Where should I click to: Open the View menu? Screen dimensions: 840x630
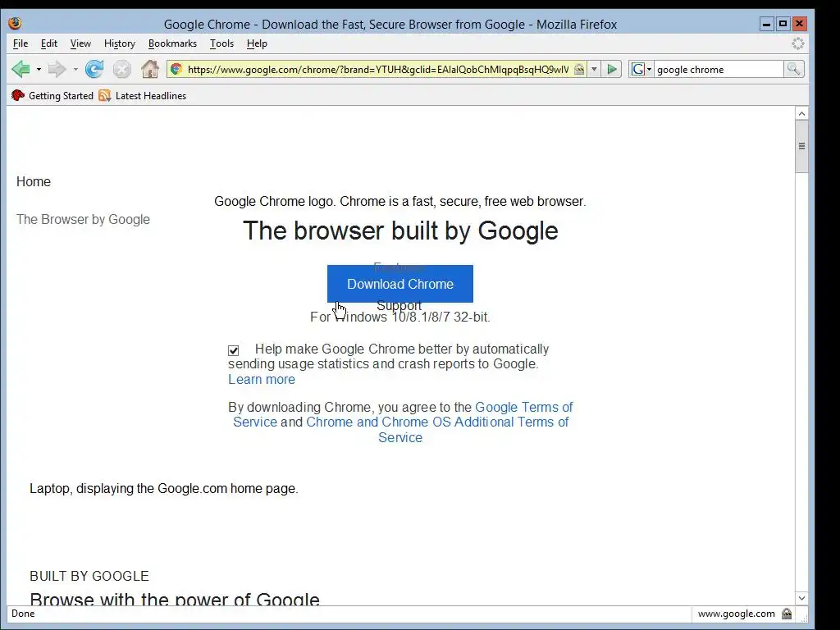pyautogui.click(x=80, y=43)
